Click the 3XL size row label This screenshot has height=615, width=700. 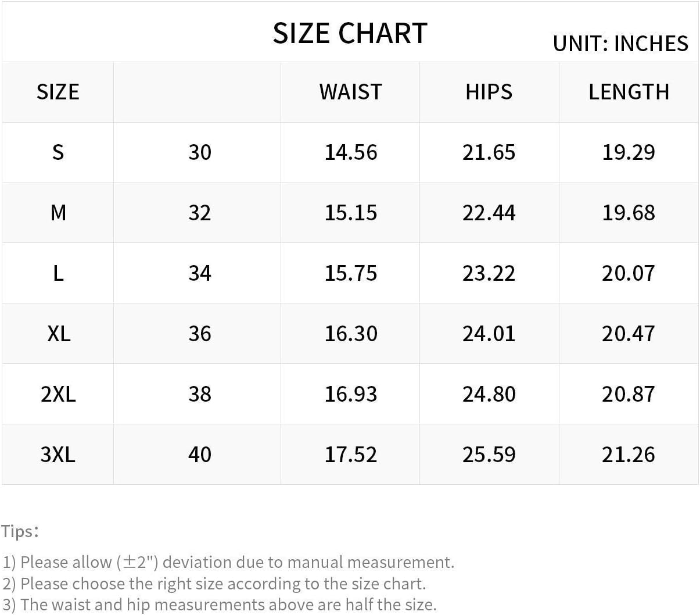[x=58, y=455]
